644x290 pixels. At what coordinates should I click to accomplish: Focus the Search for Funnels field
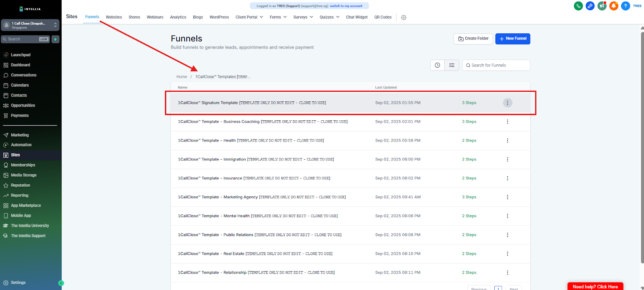[496, 65]
